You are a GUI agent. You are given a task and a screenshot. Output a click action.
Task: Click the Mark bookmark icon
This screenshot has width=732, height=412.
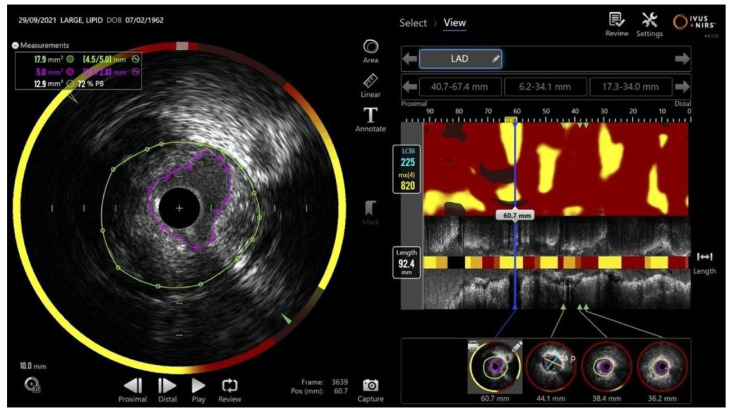click(x=370, y=211)
